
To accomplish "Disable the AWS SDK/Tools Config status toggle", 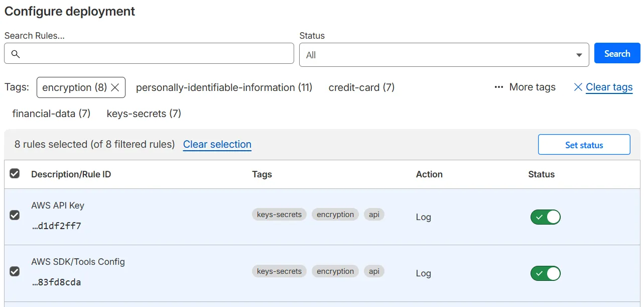I will point(545,273).
